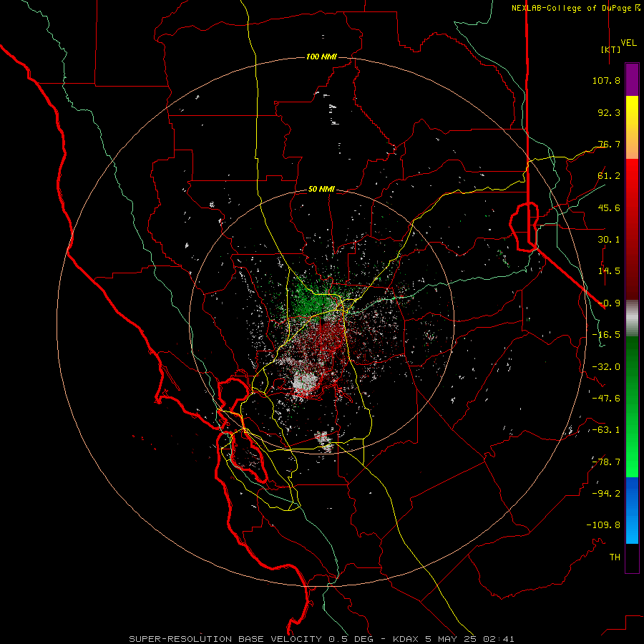Click the 30.1 velocity scale value
Image resolution: width=644 pixels, height=644 pixels.
(609, 240)
